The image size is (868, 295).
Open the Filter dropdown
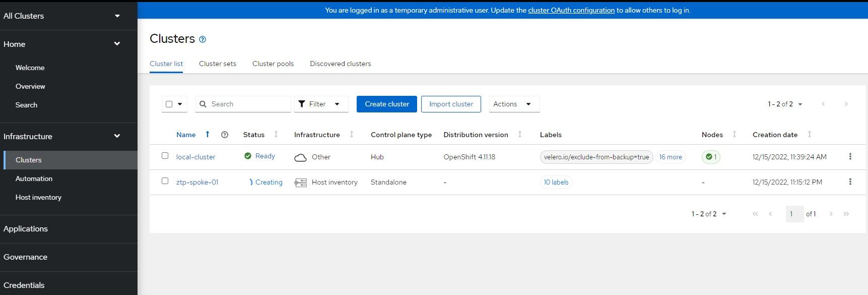[x=321, y=104]
